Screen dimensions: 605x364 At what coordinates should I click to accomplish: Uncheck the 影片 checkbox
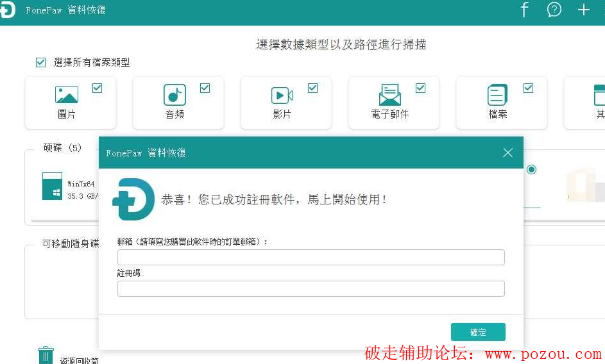pos(313,88)
